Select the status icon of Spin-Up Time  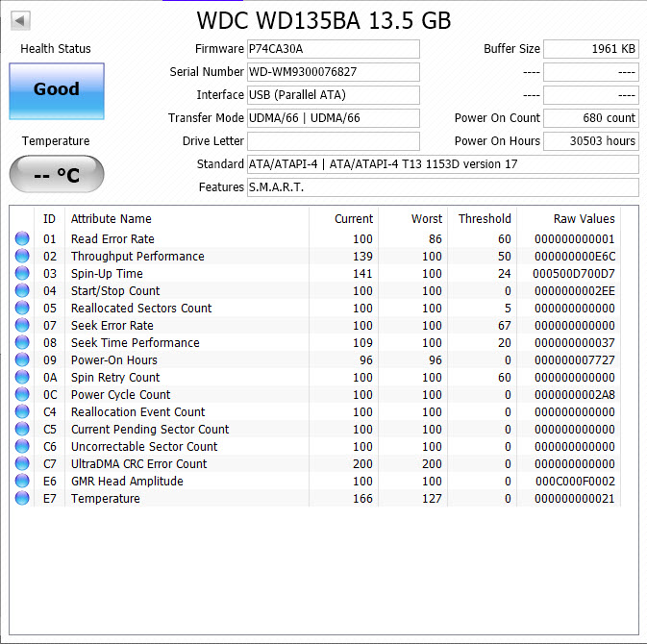(x=22, y=273)
